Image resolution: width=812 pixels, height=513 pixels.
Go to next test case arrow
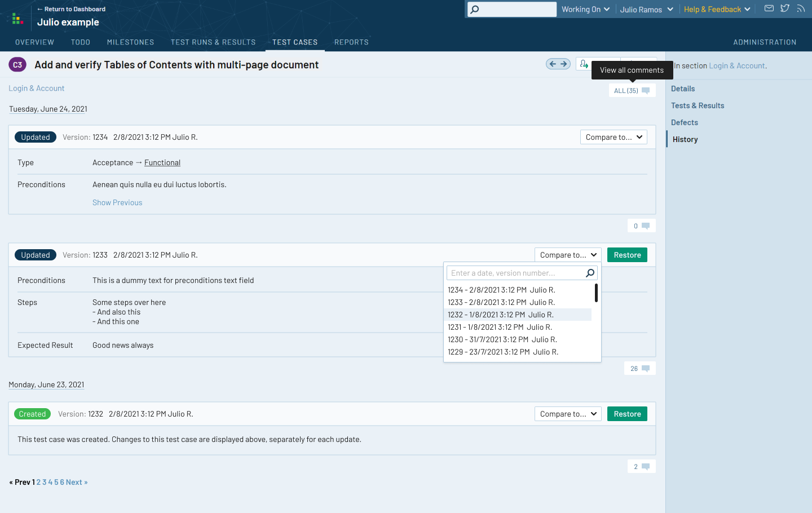[x=563, y=64]
